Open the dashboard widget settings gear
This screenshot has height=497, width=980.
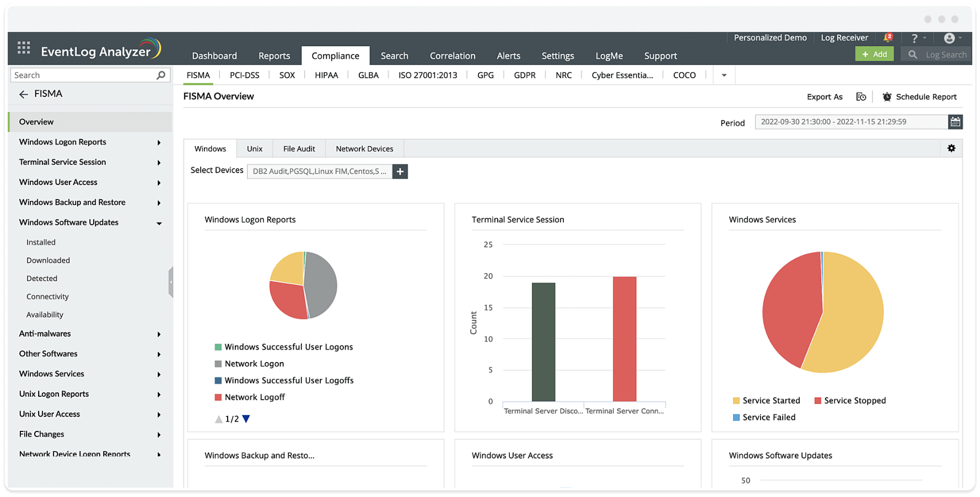951,148
